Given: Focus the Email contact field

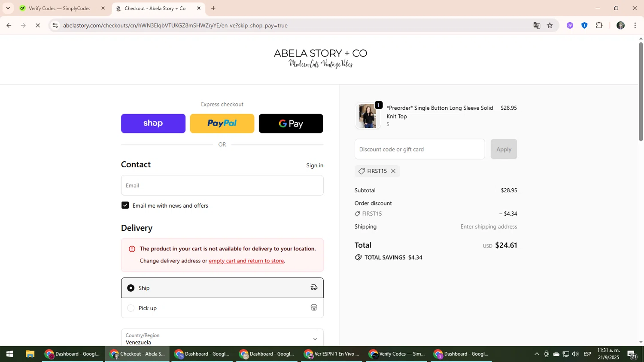Looking at the screenshot, I should point(222,185).
